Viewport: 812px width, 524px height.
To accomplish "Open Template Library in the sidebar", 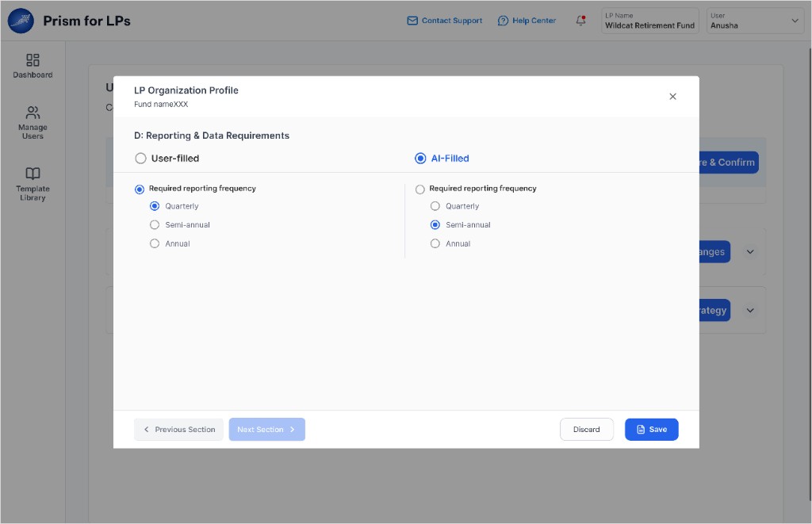I will [x=33, y=184].
